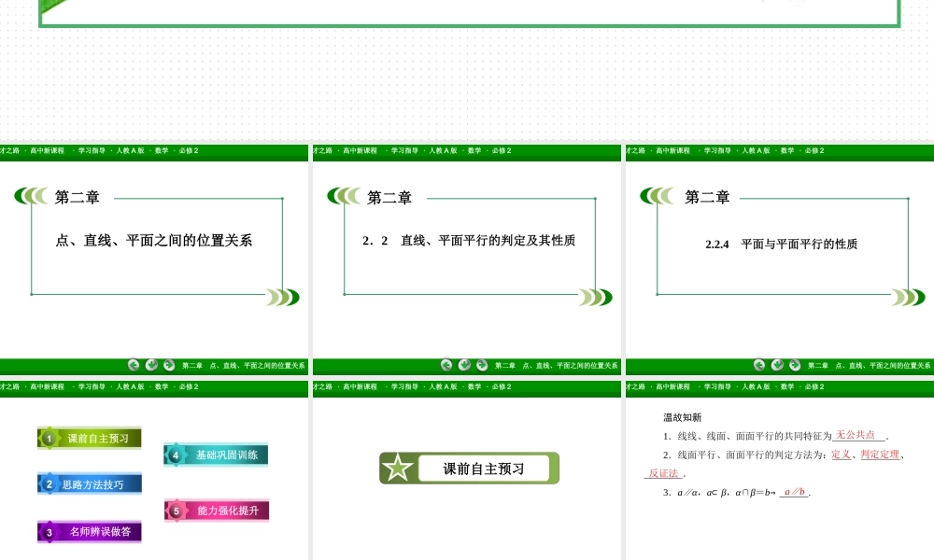Select numbered badge 1 on 课前自主预习 banner
The width and height of the screenshot is (934, 560).
pos(50,437)
